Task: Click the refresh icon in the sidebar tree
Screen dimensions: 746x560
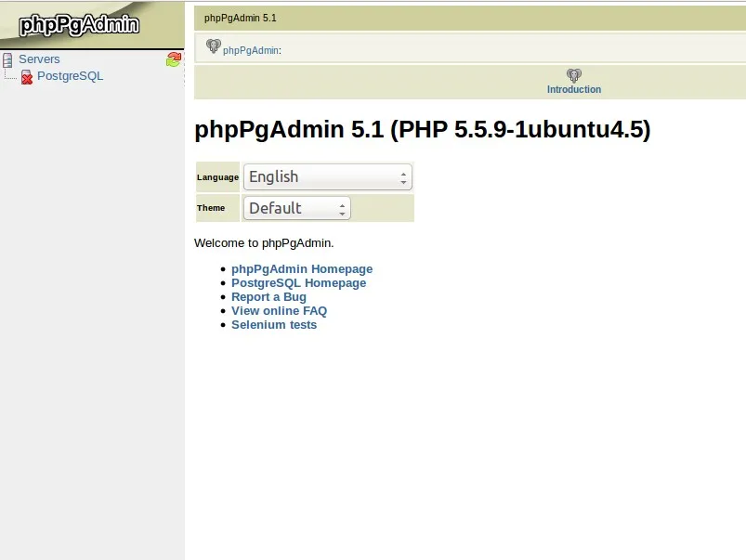Action: point(173,59)
